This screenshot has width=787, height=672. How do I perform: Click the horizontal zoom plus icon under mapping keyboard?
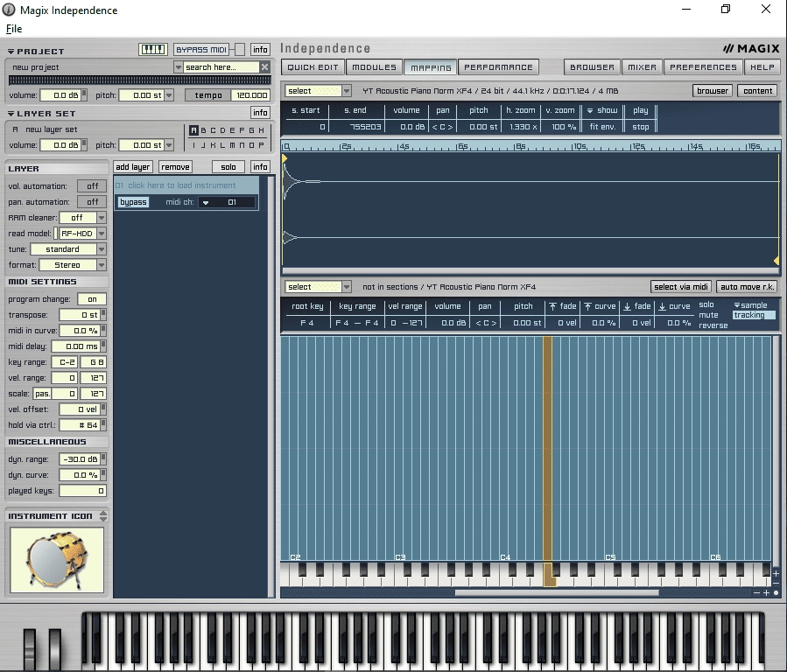pos(766,592)
